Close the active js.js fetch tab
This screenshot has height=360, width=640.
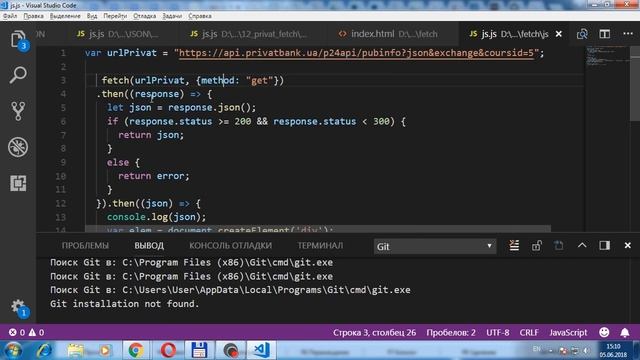click(x=559, y=34)
